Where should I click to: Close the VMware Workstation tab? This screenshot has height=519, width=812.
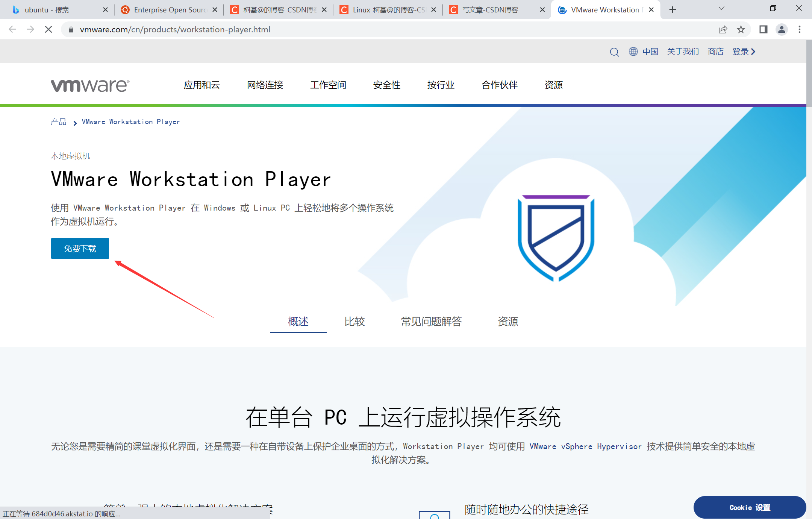[651, 10]
